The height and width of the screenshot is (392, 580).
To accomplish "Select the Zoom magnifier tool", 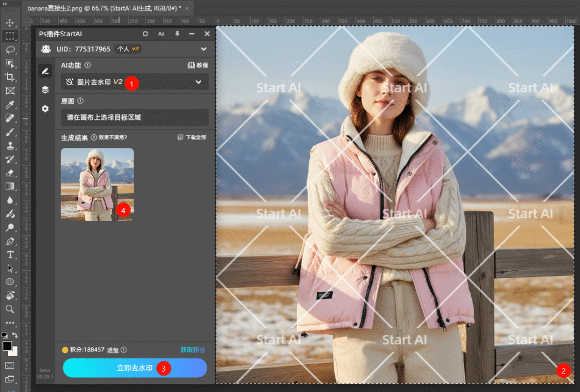I will tap(10, 309).
